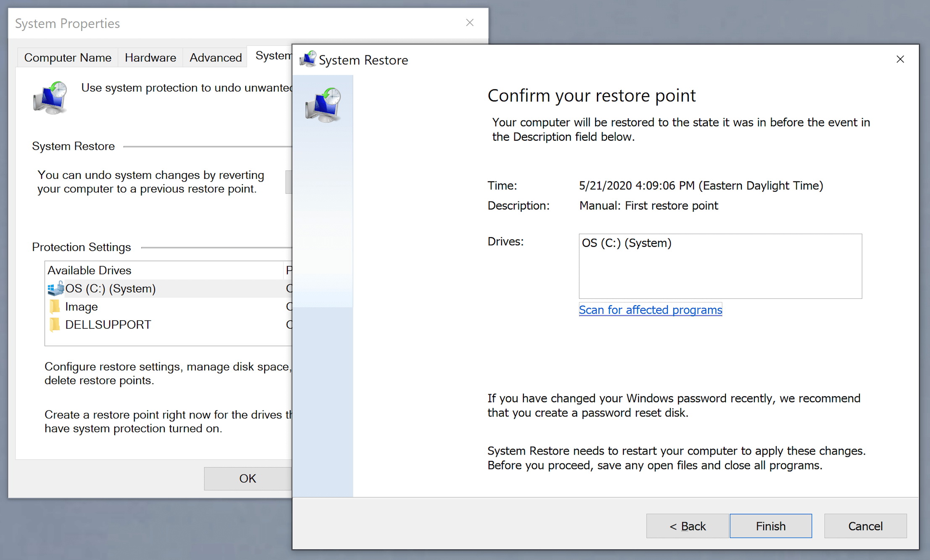Close the System Properties window

[470, 23]
